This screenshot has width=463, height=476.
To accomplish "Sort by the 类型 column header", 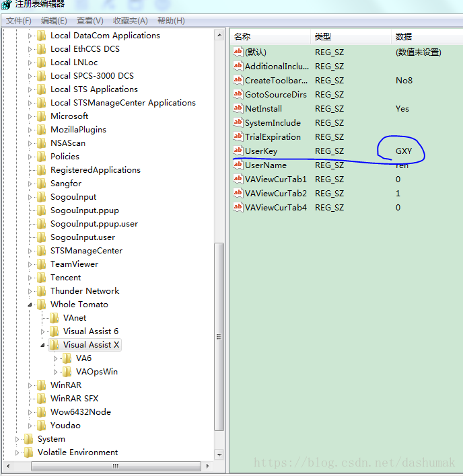I will [351, 37].
